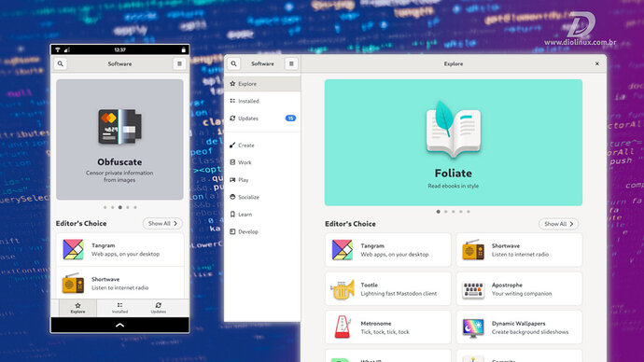This screenshot has height=362, width=644.
Task: Open the Socialize category
Action: click(x=262, y=197)
